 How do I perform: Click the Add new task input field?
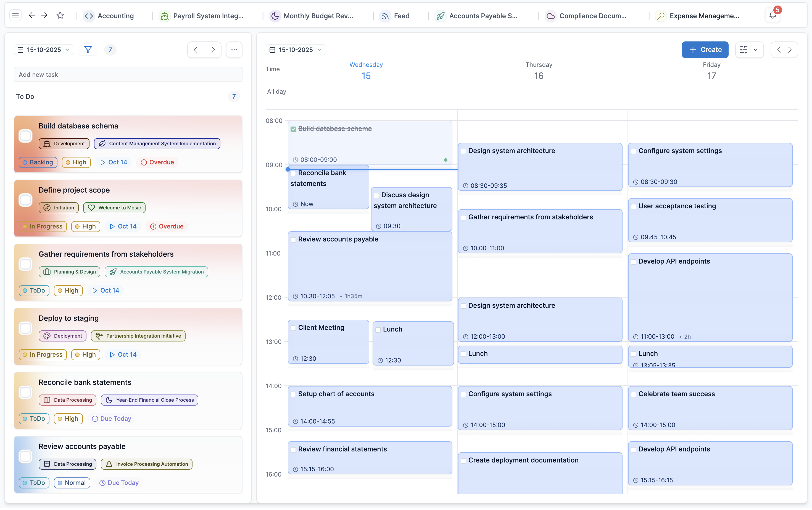click(x=128, y=75)
